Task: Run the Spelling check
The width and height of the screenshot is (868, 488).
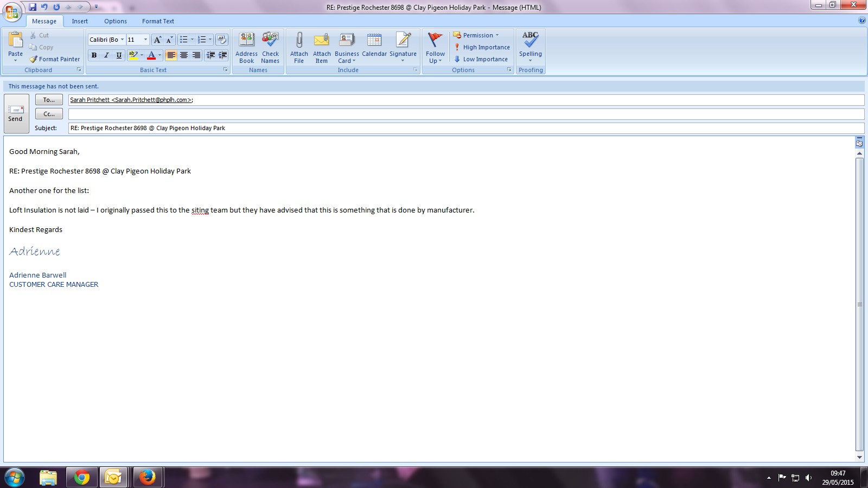Action: [x=530, y=44]
